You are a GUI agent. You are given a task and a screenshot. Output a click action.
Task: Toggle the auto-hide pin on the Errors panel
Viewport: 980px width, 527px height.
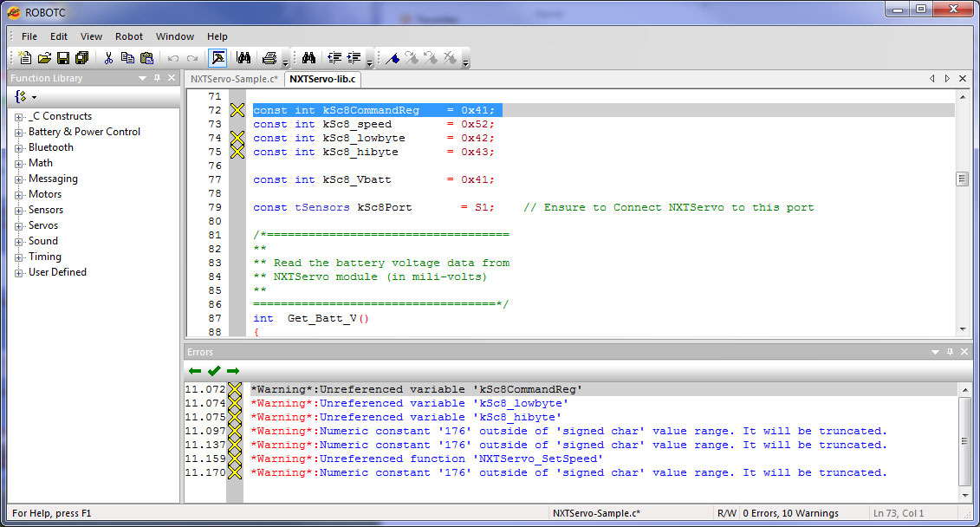tap(948, 352)
